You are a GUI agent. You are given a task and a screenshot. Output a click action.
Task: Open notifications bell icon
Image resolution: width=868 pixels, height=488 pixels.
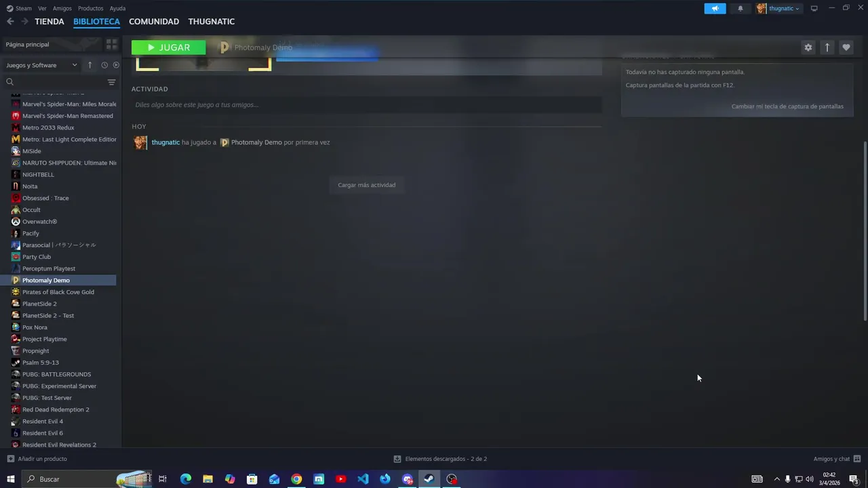click(x=741, y=8)
